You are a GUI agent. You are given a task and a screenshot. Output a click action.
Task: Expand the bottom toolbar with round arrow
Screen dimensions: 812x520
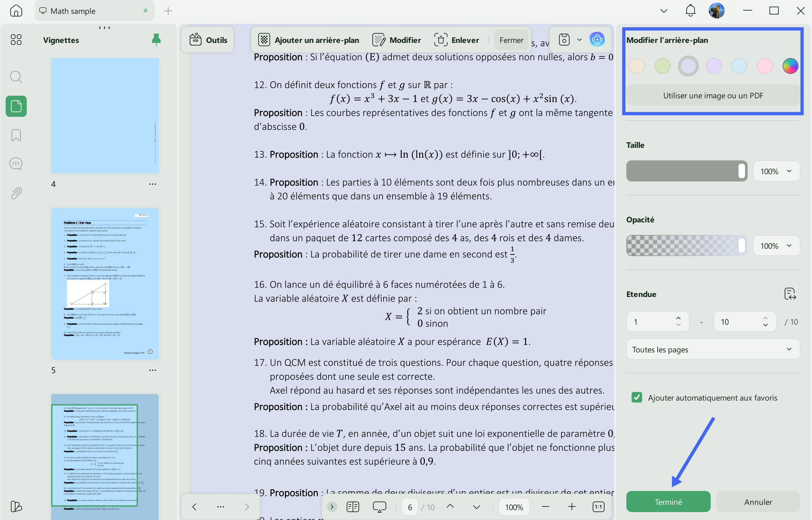click(x=332, y=506)
